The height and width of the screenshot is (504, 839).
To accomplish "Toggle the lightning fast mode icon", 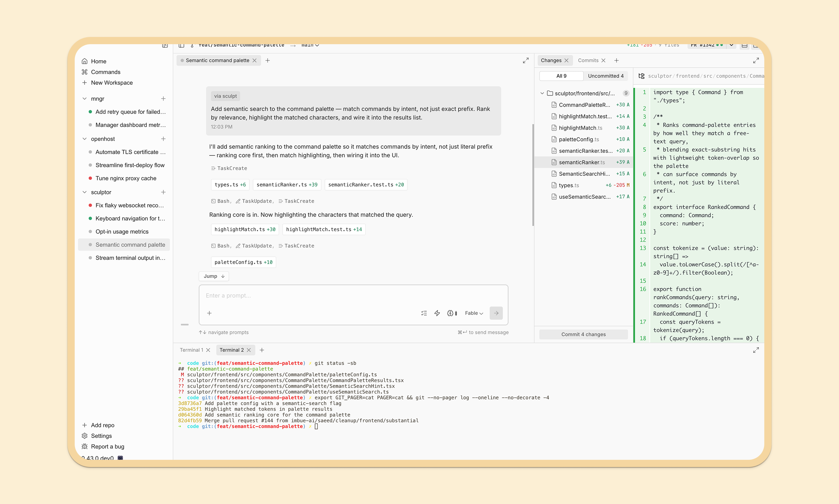I will click(x=437, y=313).
